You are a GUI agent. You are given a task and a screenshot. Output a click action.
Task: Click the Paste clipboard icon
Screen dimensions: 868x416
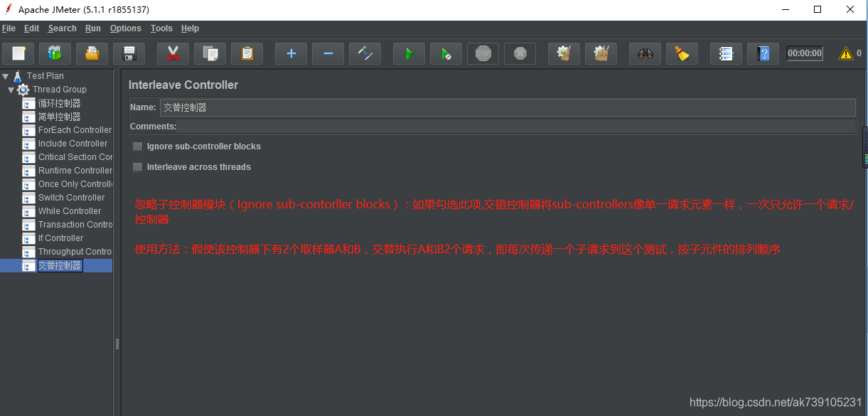pyautogui.click(x=247, y=53)
